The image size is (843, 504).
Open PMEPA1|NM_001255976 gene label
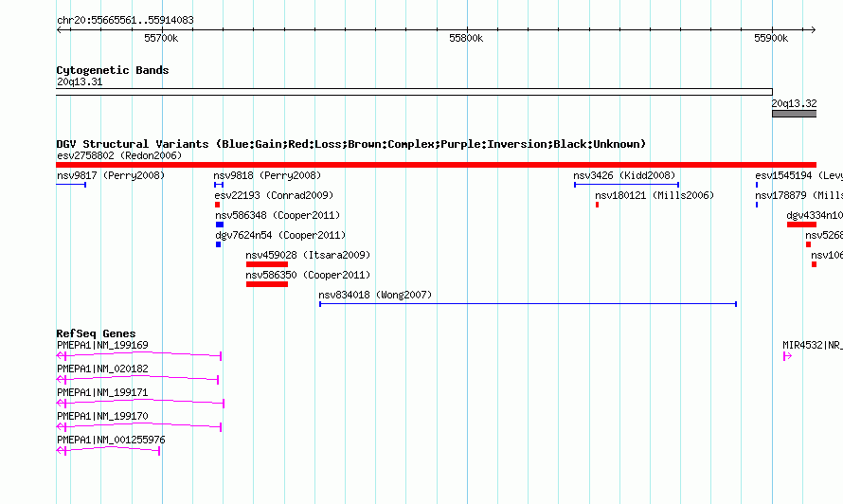pos(111,440)
